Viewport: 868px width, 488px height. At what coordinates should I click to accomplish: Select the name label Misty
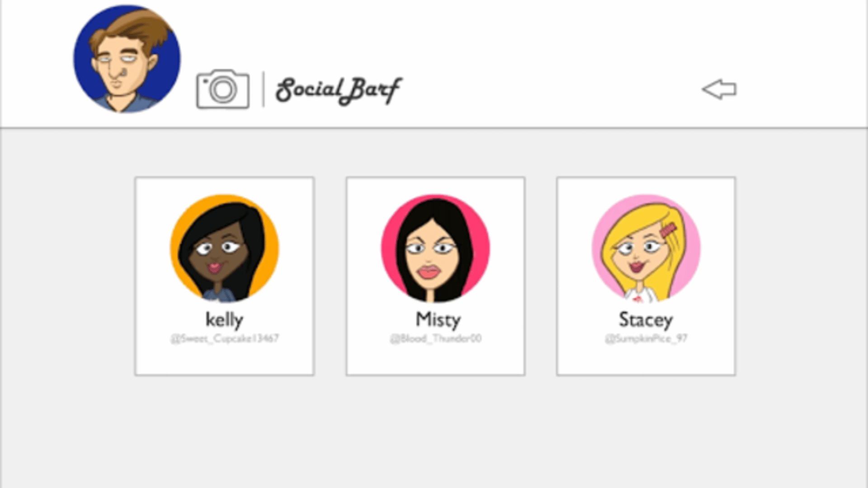click(438, 319)
